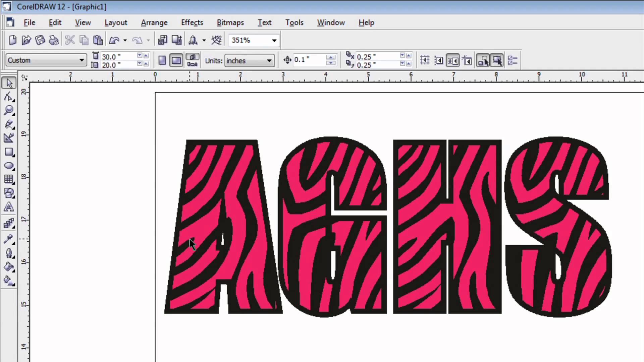The image size is (644, 362).
Task: Expand the Redo history arrow
Action: [148, 41]
